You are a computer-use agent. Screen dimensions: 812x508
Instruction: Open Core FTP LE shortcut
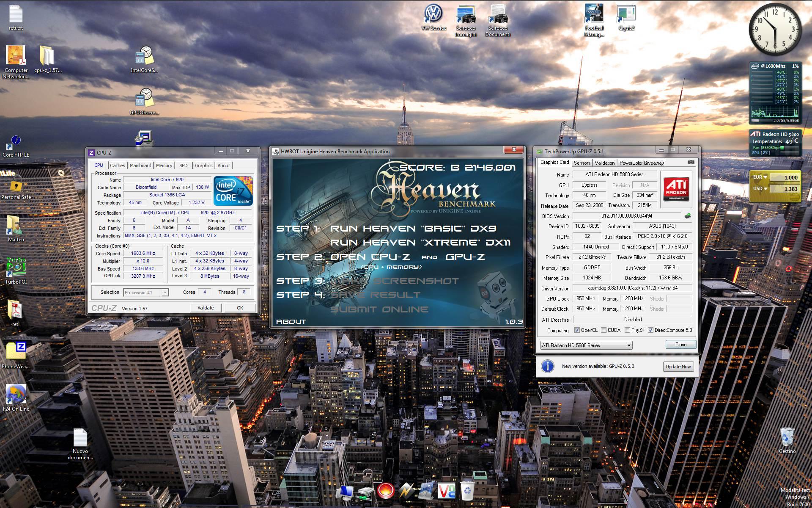16,146
